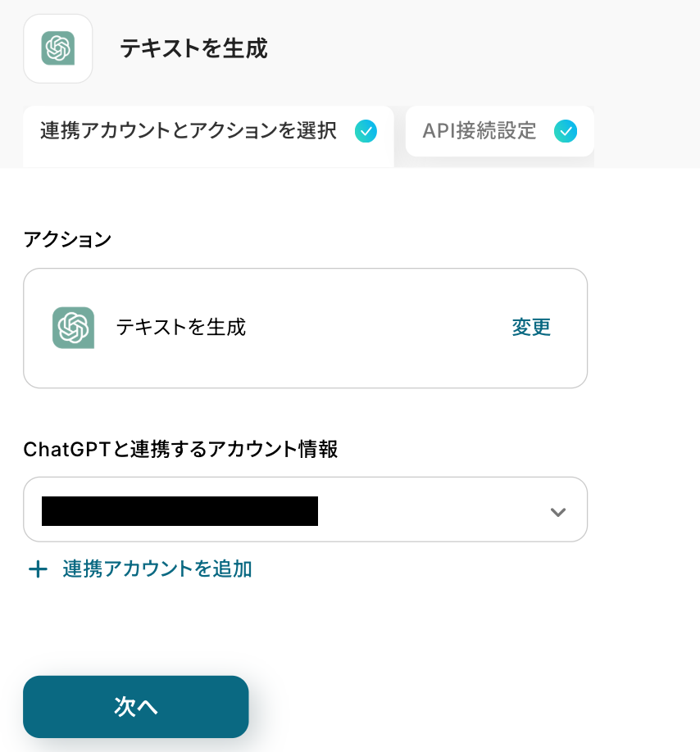
Task: Click the empty space inside the action card
Action: click(x=369, y=328)
